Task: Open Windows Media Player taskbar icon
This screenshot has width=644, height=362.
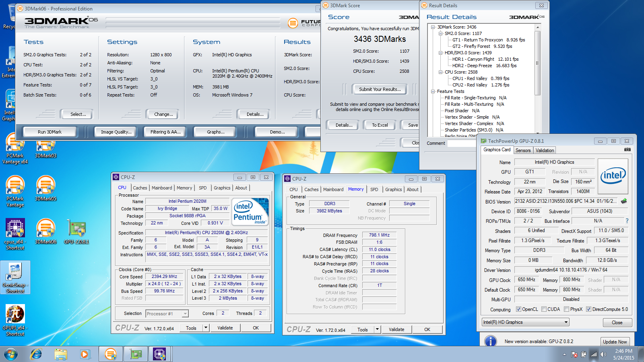Action: (85, 354)
